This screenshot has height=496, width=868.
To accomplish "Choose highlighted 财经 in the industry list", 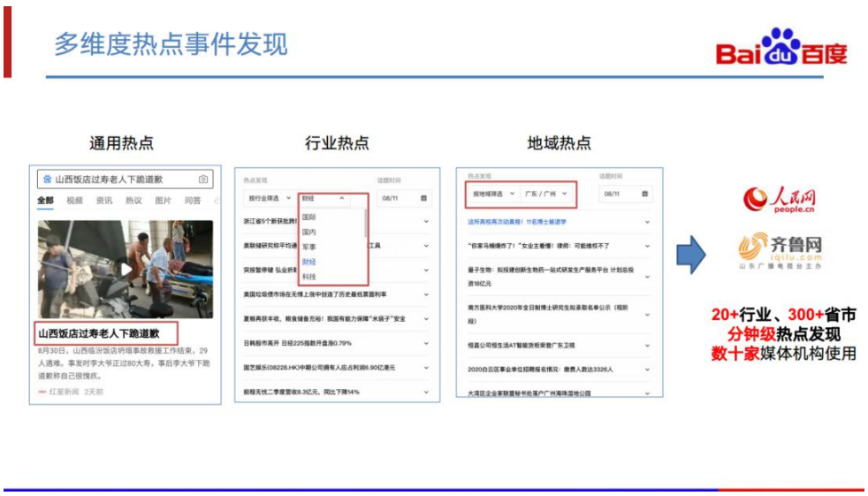I will tap(308, 262).
